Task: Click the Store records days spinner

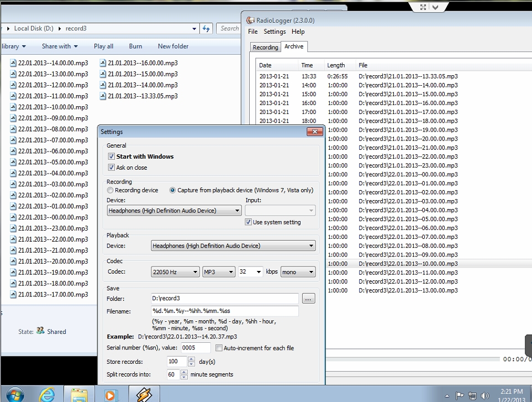Action: 191,362
